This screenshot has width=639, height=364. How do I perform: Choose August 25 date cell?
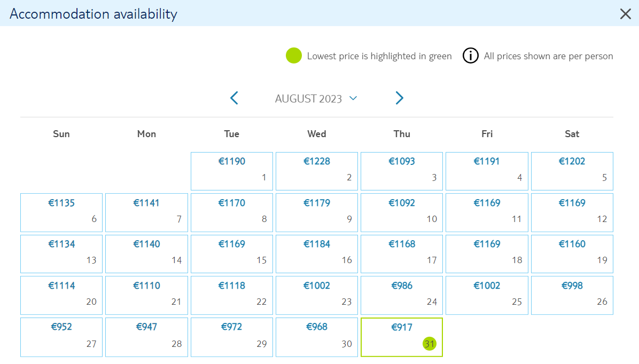coord(487,295)
